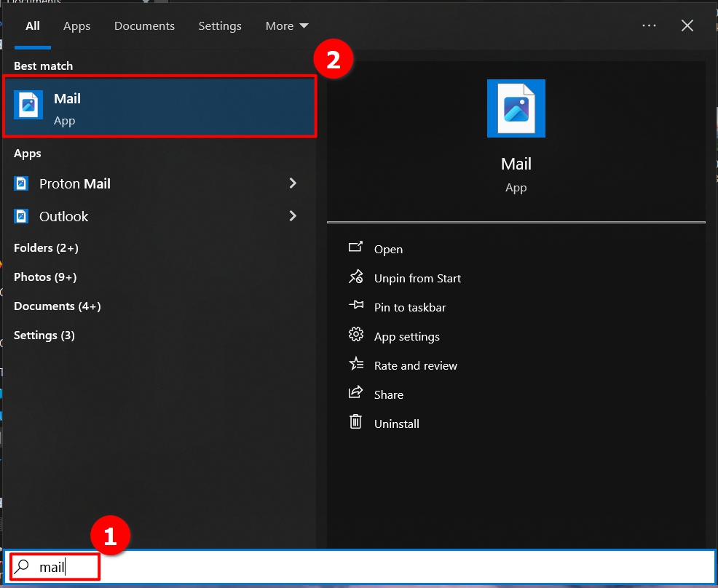Click the Share icon for Mail
This screenshot has height=588, width=718.
tap(356, 394)
